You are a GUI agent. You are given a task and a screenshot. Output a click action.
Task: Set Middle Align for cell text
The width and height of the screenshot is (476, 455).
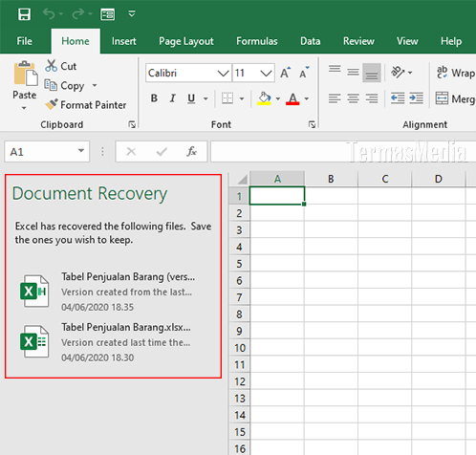click(x=353, y=73)
